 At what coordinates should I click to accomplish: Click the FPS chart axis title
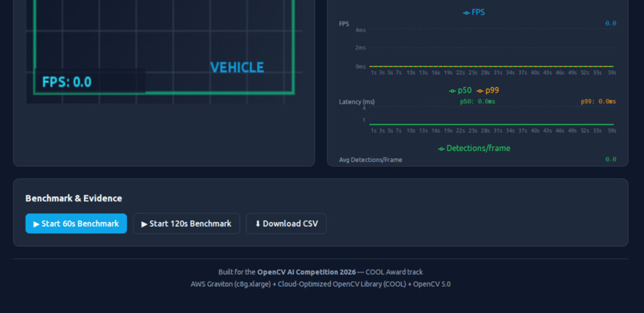[344, 24]
